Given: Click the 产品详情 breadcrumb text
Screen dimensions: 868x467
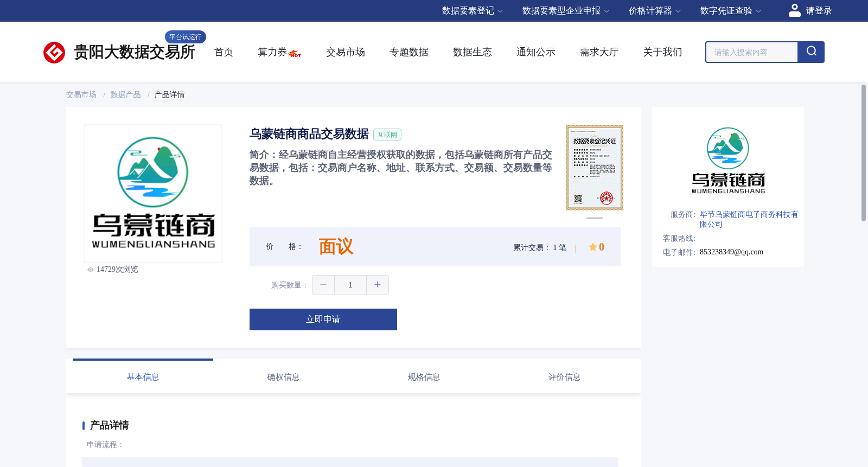Looking at the screenshot, I should tap(169, 95).
